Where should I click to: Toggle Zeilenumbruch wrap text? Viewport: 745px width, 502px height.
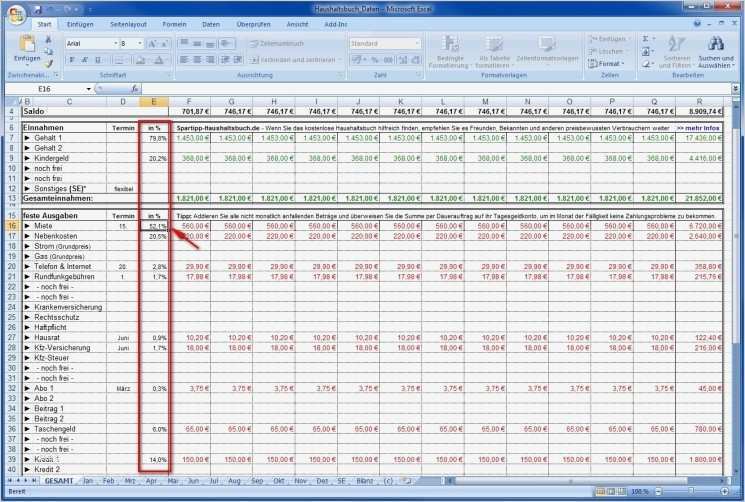(277, 44)
